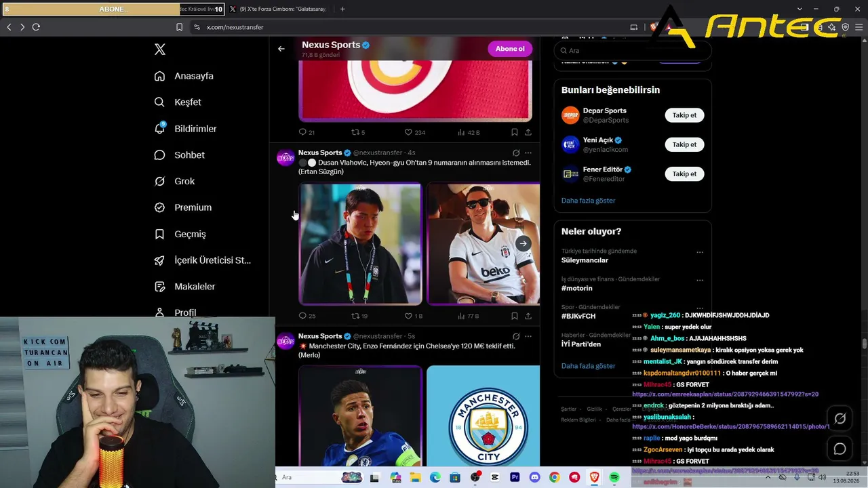Viewport: 868px width, 488px height.
Task: Open Sohbet chat page
Action: 179,155
